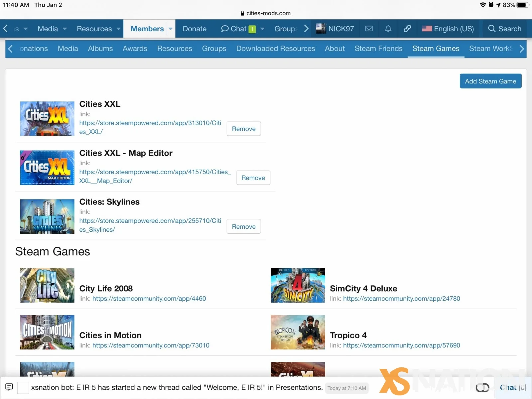Screen dimensions: 532x399
Task: Open the chat bubble icon in bottom bar
Action: pos(9,387)
